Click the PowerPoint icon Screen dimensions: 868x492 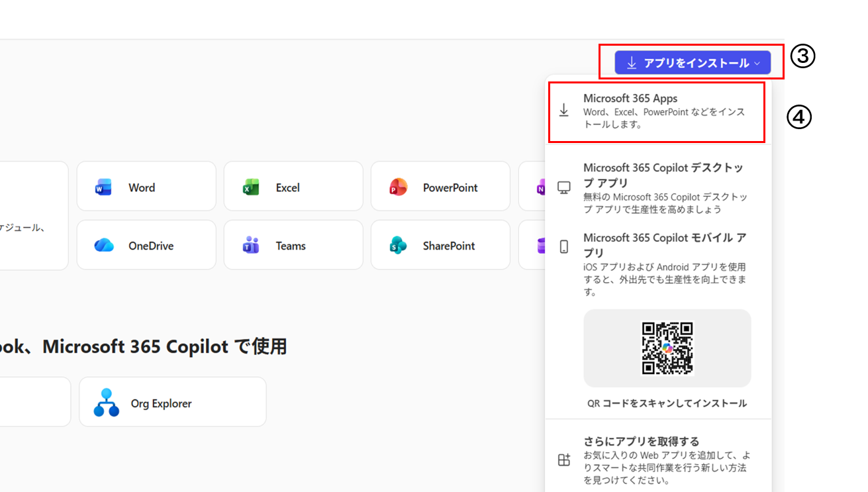[398, 187]
